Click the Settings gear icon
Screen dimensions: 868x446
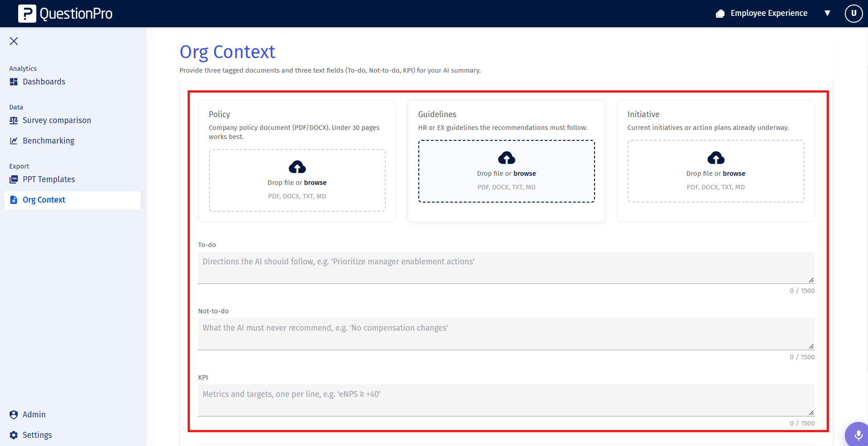(14, 435)
